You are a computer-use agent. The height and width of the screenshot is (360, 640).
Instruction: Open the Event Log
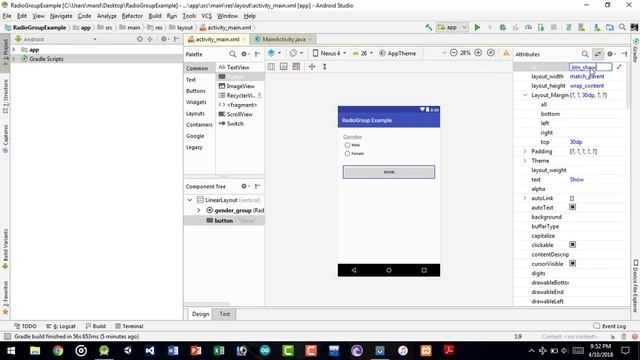point(609,326)
